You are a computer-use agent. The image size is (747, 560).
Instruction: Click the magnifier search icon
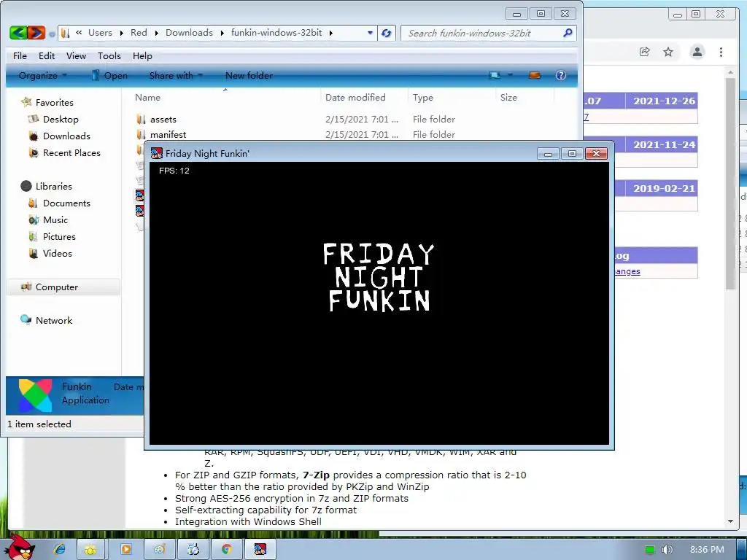pos(568,33)
